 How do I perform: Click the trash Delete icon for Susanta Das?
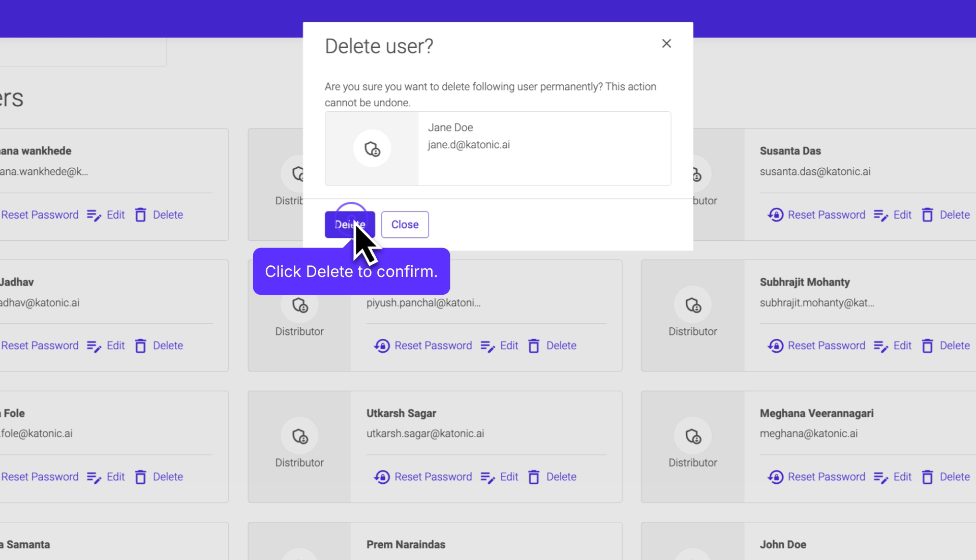click(x=928, y=214)
